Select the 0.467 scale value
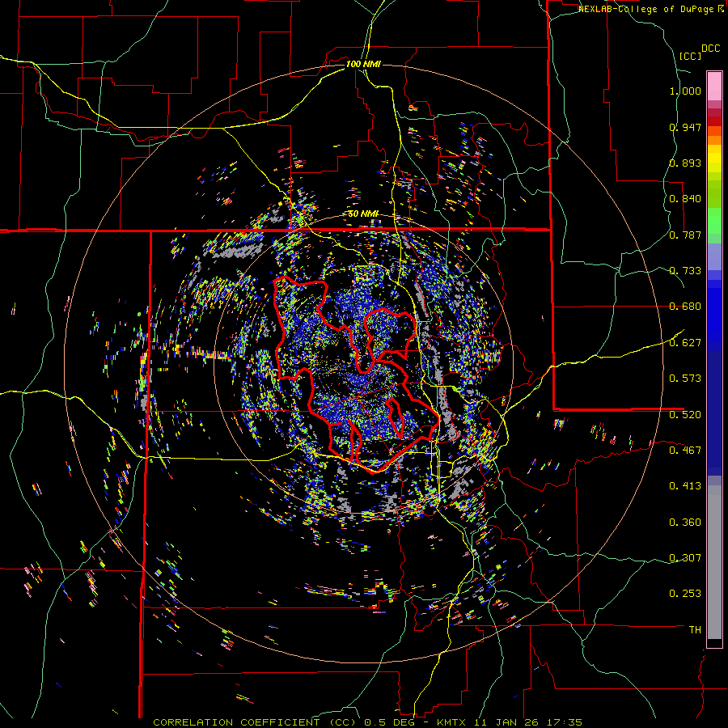Screen dimensions: 728x728 (x=685, y=450)
